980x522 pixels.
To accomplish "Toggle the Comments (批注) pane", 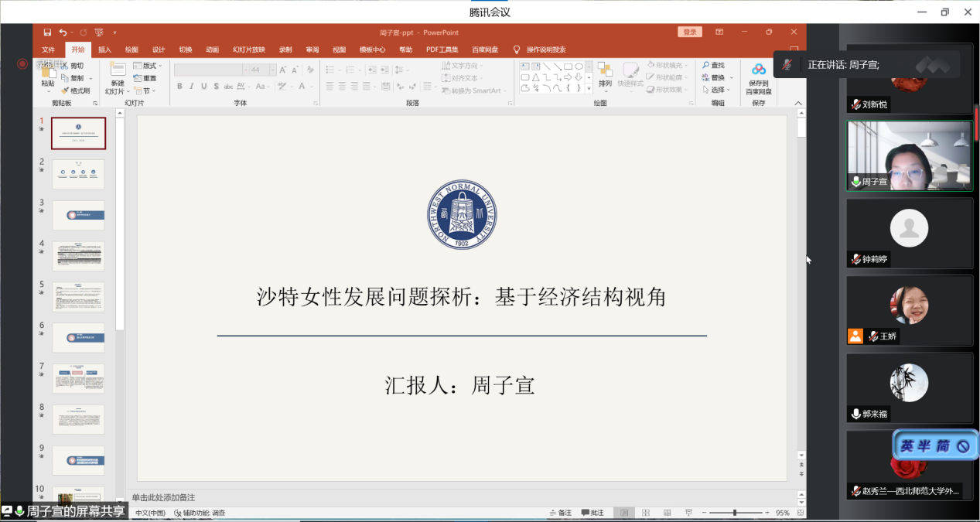I will click(592, 513).
